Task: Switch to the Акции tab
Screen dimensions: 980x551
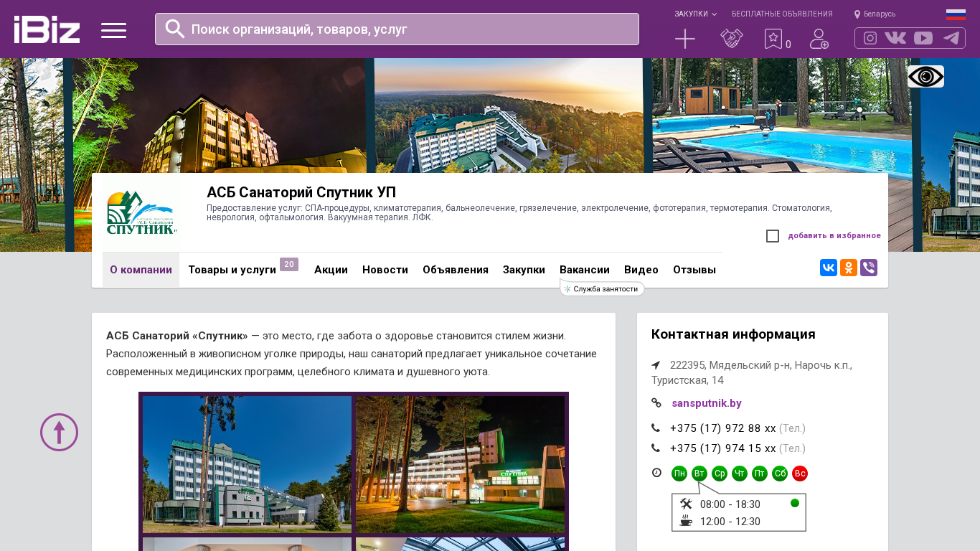Action: [331, 270]
